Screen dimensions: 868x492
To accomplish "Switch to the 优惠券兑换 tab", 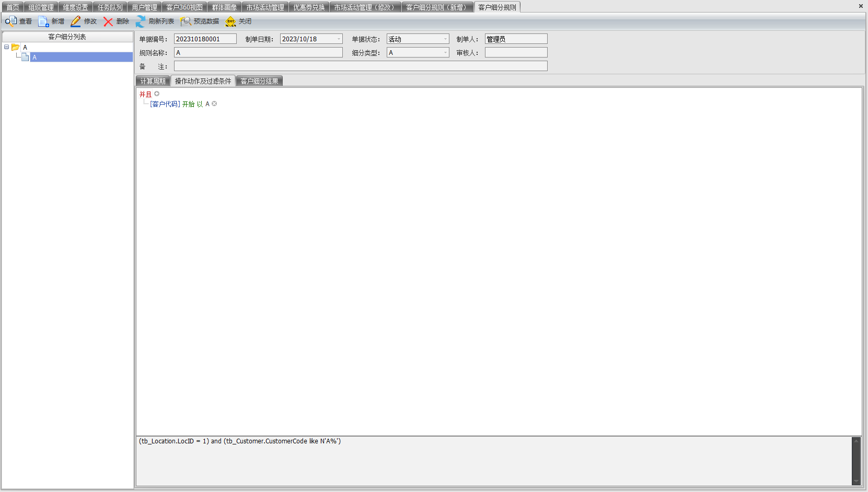I will [309, 7].
